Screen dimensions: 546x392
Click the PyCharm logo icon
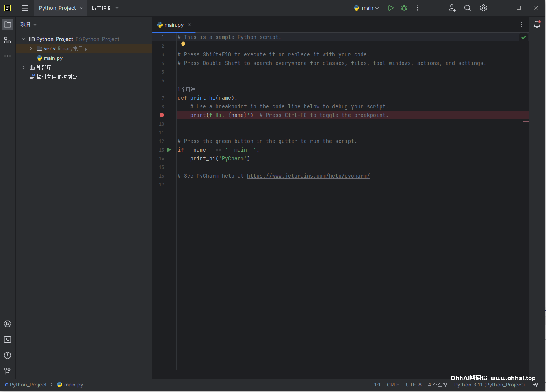[x=7, y=8]
